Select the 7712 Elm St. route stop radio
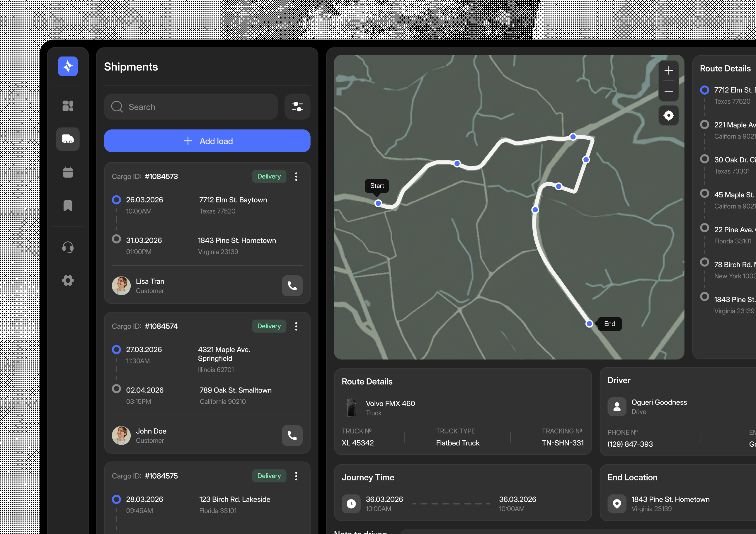This screenshot has height=534, width=756. [704, 90]
